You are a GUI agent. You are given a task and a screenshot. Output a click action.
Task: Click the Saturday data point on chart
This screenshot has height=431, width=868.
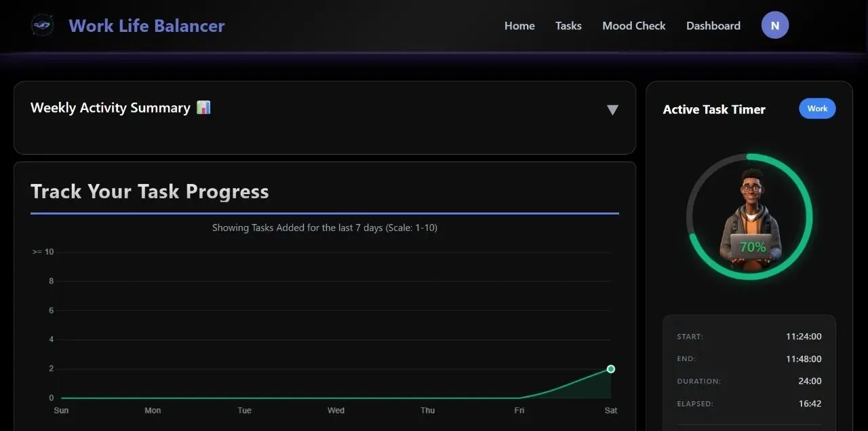(610, 369)
